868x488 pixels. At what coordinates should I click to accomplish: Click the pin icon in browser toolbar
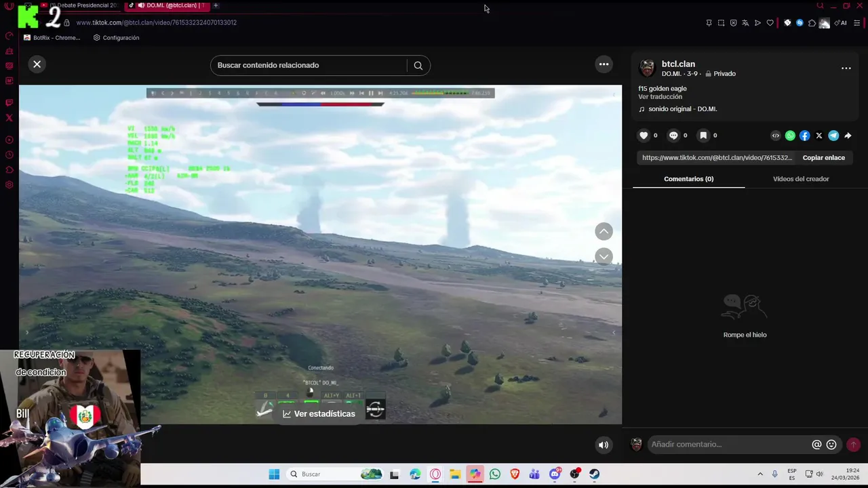(709, 22)
